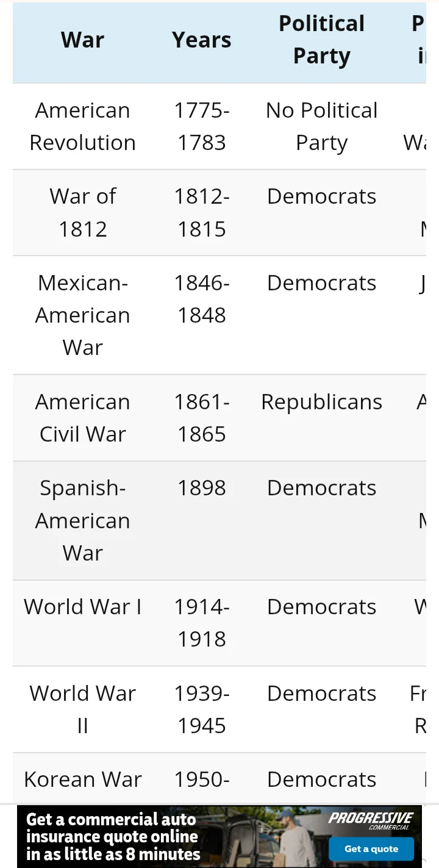Viewport: 439px width, 868px height.
Task: Tap the "Korean War" cell
Action: 82,780
